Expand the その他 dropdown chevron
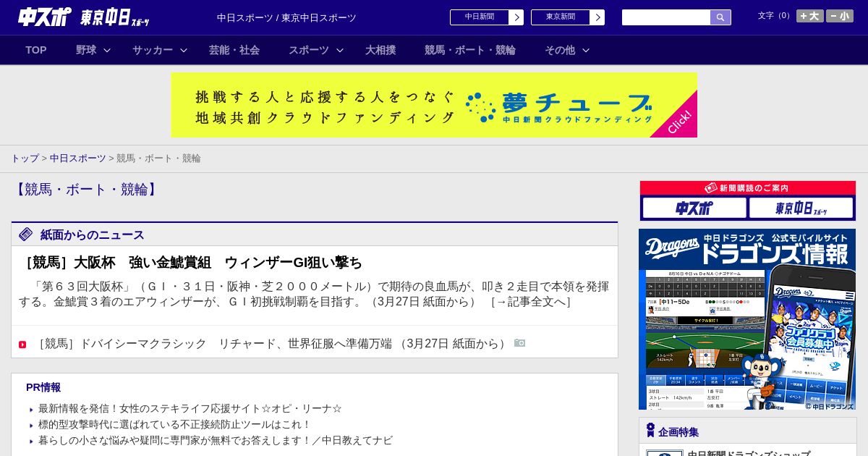The width and height of the screenshot is (868, 456). (x=586, y=50)
